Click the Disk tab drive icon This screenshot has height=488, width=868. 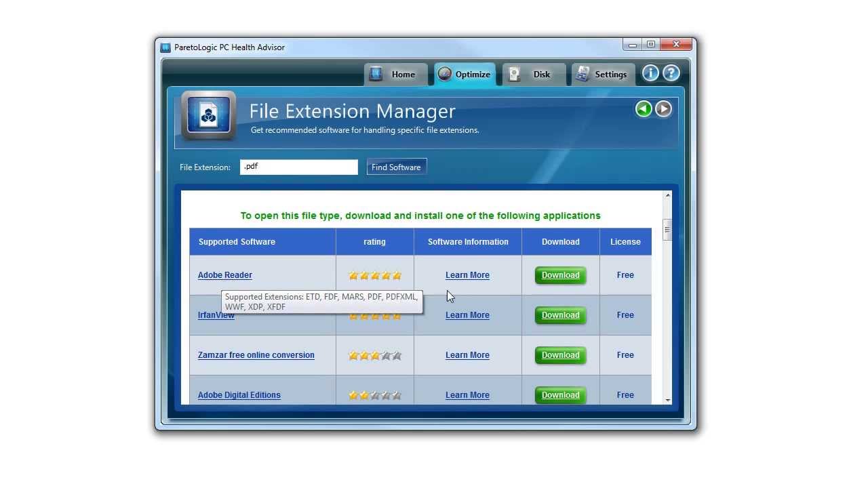[x=515, y=74]
